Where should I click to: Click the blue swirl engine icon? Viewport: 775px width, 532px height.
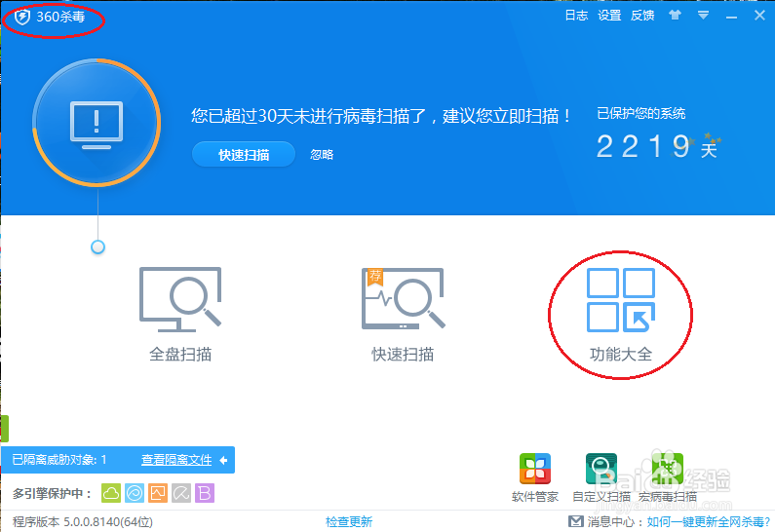point(135,493)
